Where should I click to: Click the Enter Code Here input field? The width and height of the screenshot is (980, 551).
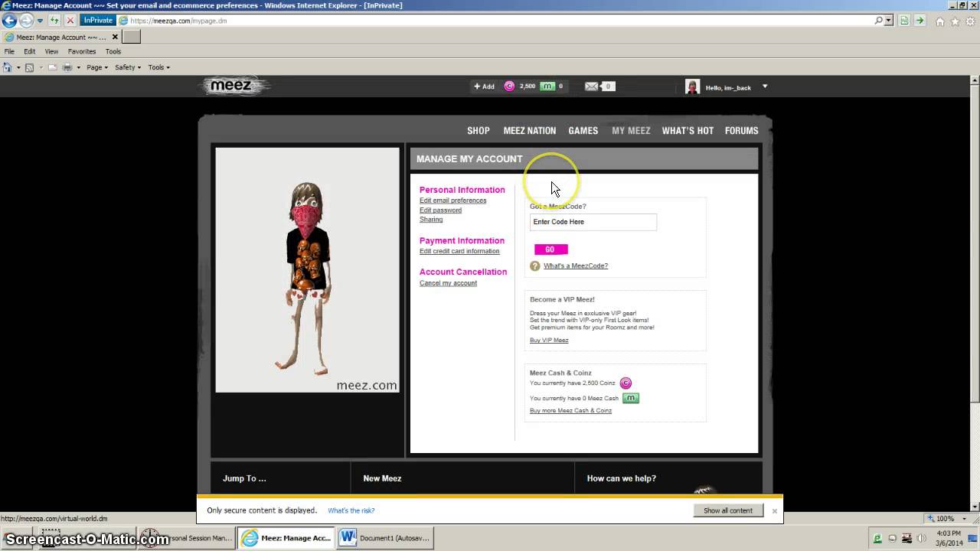593,222
